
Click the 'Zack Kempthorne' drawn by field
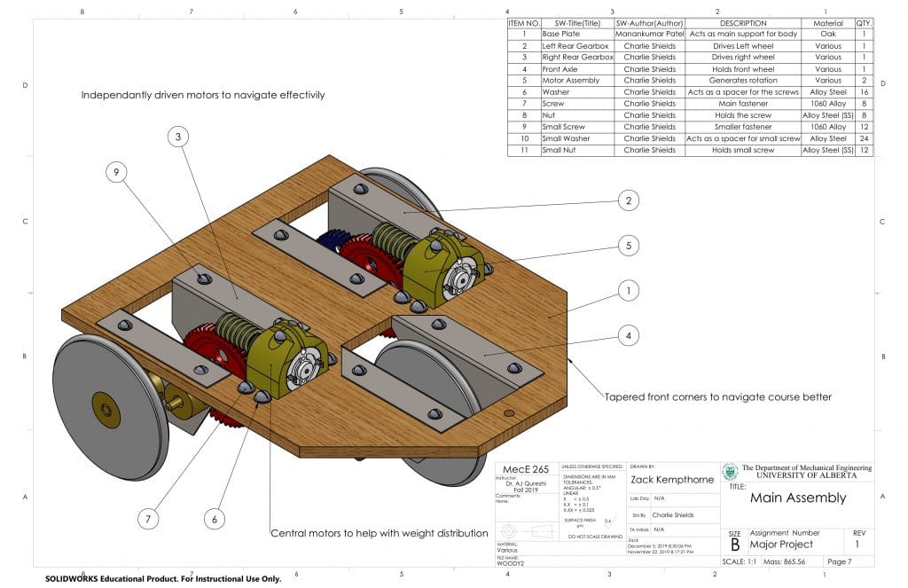pos(672,480)
